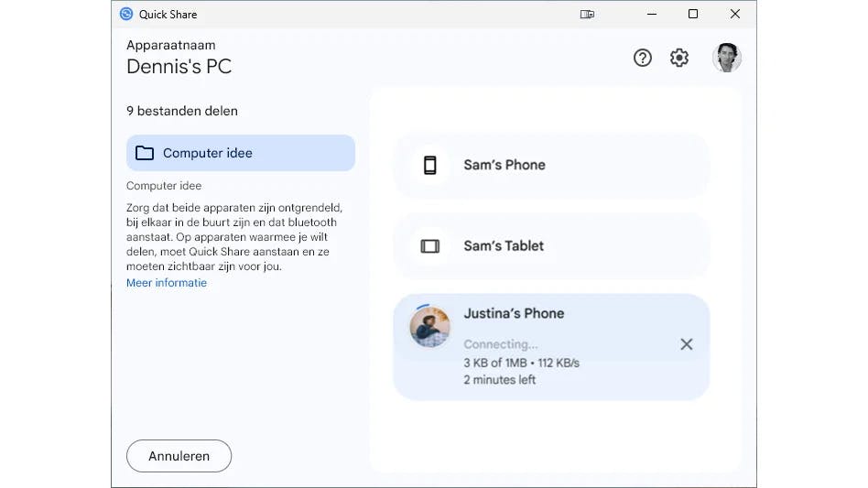This screenshot has width=868, height=488.
Task: Click the '9 bestanden delen' heading
Action: pos(182,111)
